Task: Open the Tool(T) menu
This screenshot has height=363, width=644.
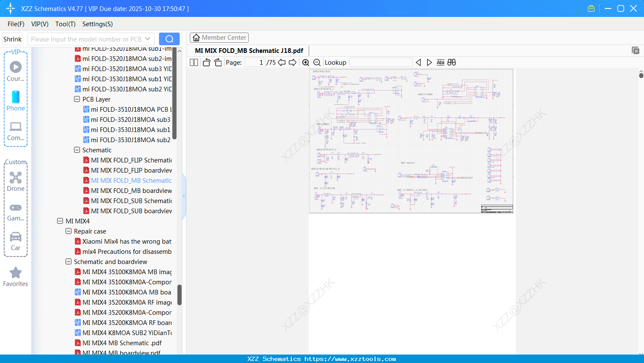Action: pyautogui.click(x=66, y=24)
